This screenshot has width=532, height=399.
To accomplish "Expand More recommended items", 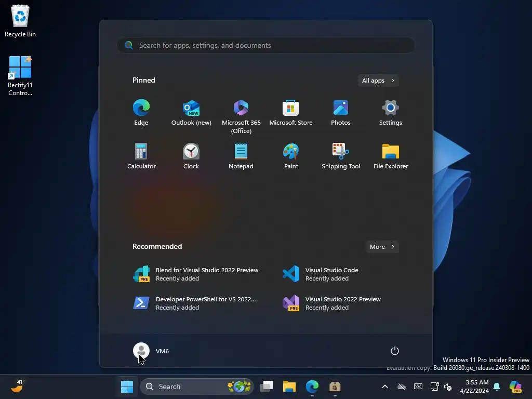I will pyautogui.click(x=382, y=247).
